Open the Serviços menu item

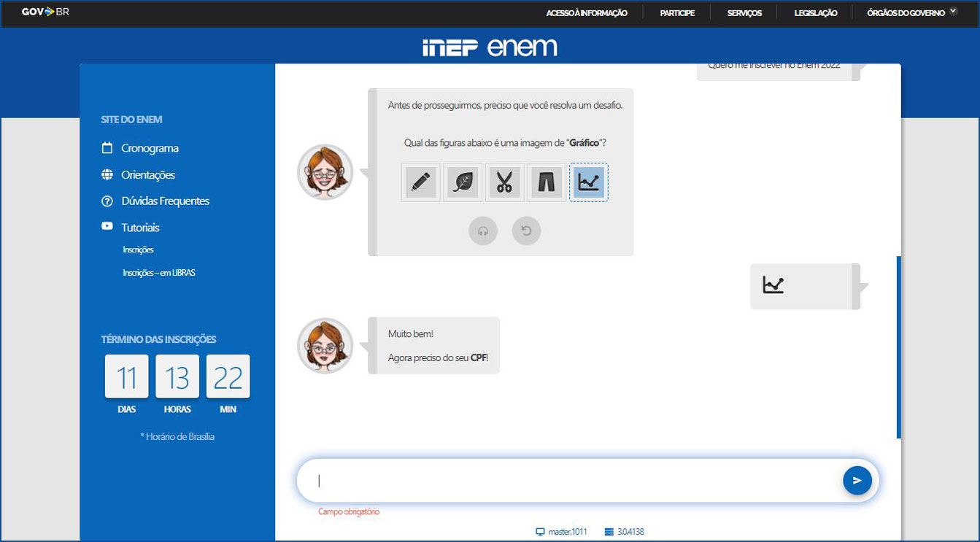pos(744,13)
